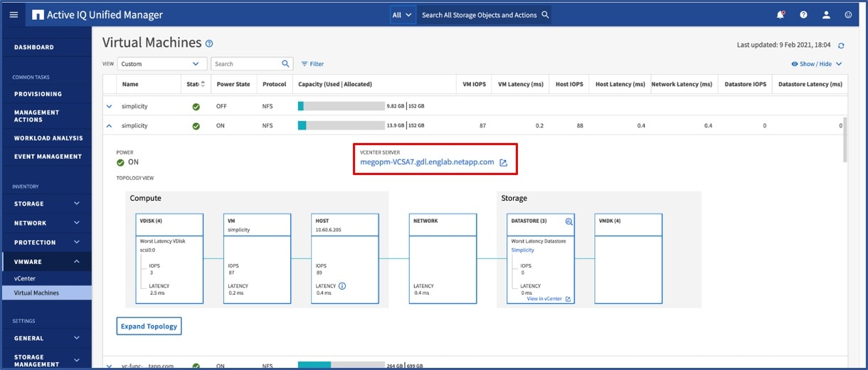Open the megopm-VCSA7 vCenter server link
The height and width of the screenshot is (370, 868).
point(427,162)
